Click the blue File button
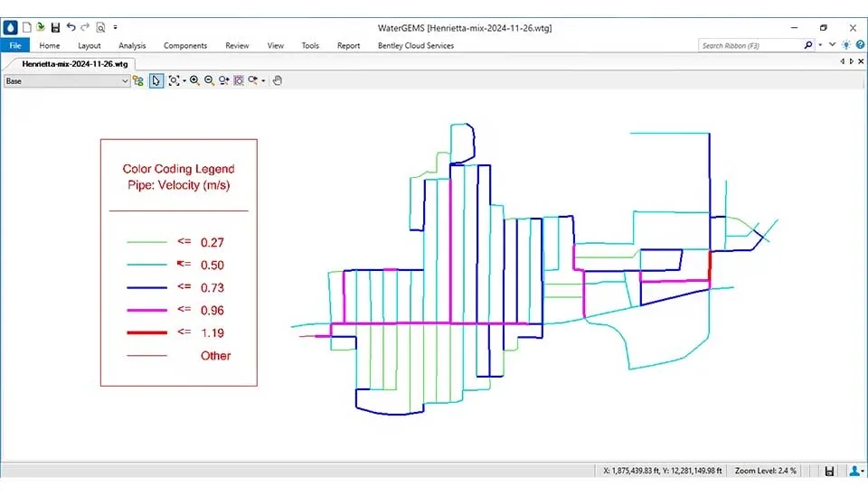This screenshot has width=868, height=495. click(14, 45)
